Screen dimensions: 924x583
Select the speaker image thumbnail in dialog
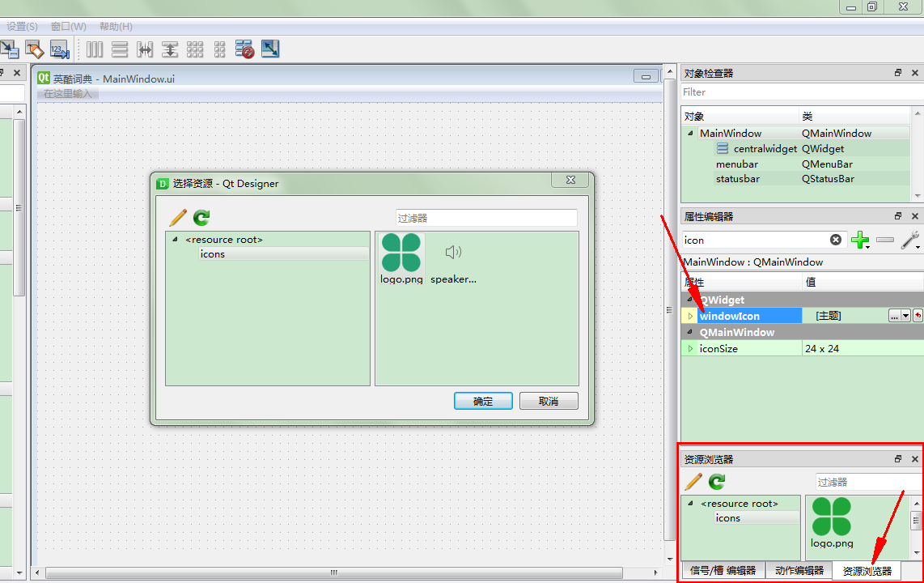tap(453, 259)
